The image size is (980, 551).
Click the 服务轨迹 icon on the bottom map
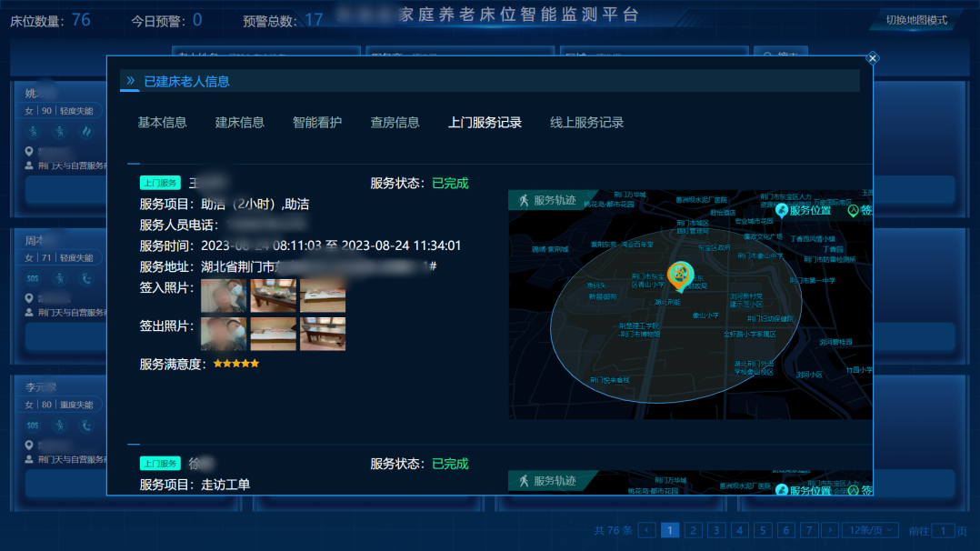[525, 481]
